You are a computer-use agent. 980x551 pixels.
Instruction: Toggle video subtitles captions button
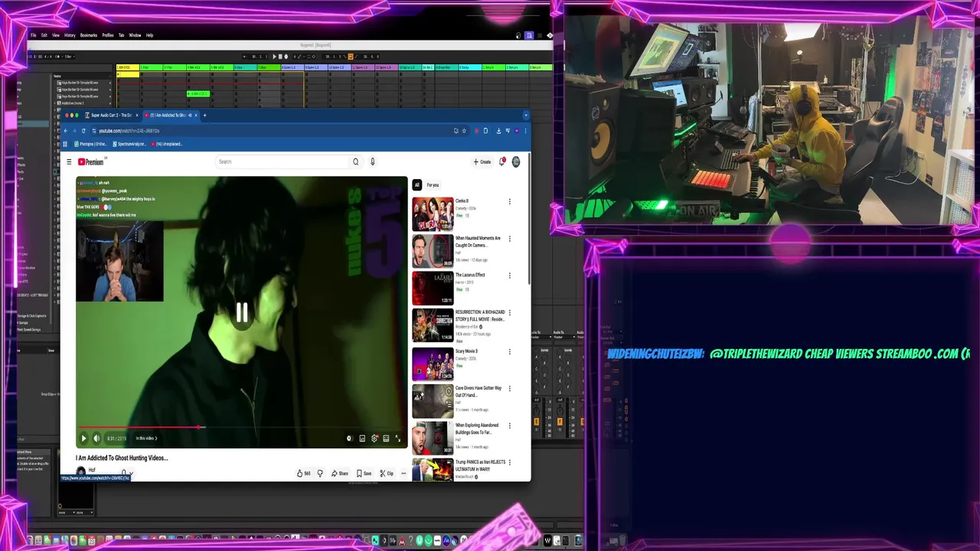[362, 439]
